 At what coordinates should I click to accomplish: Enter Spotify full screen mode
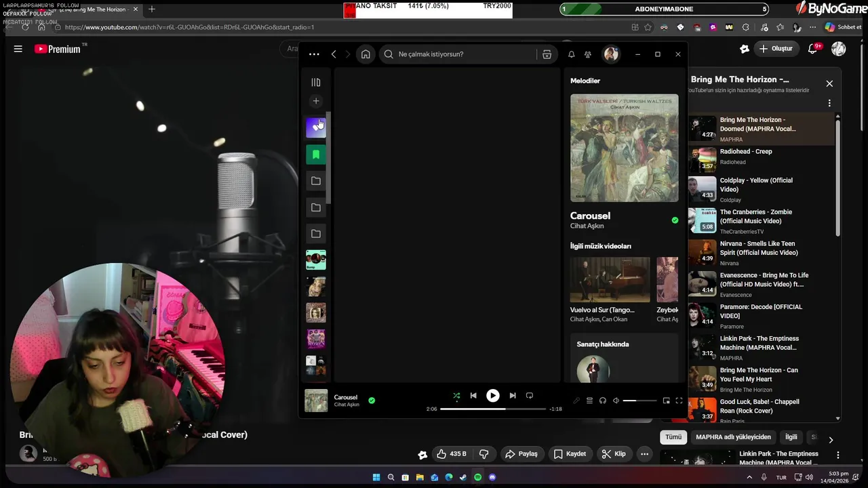click(679, 401)
